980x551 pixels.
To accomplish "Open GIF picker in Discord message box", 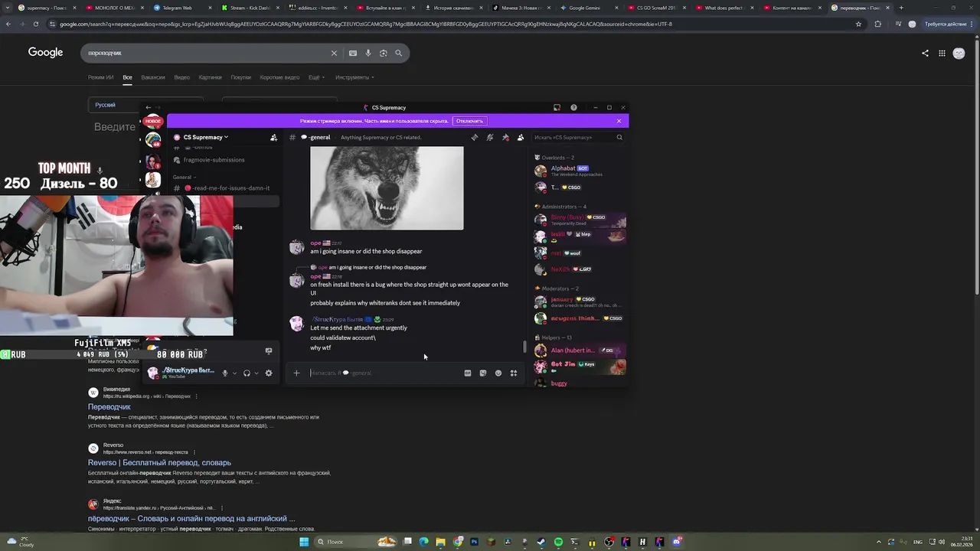I will (467, 373).
